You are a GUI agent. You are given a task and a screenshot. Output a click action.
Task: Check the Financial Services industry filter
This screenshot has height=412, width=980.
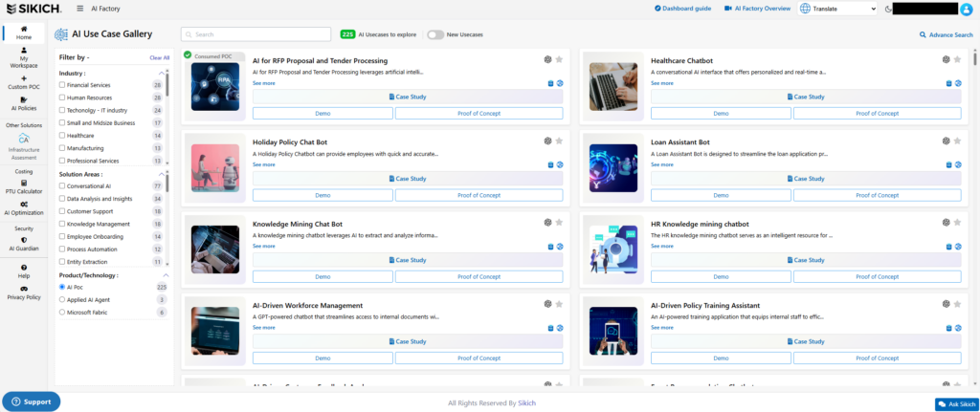(62, 85)
